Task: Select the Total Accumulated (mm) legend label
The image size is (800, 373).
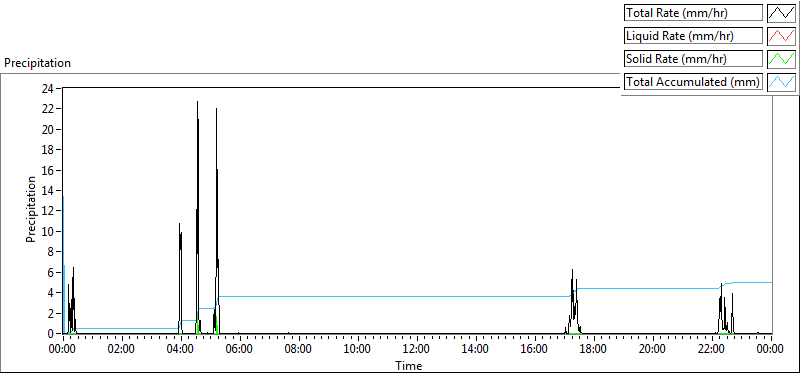Action: click(x=693, y=82)
